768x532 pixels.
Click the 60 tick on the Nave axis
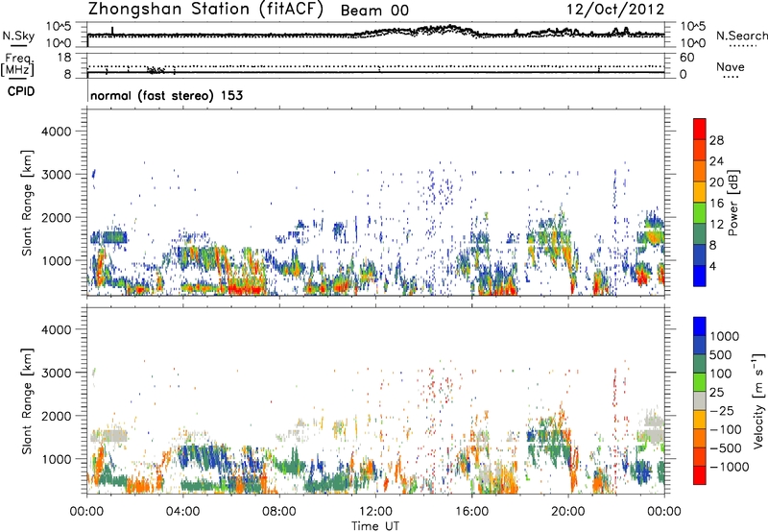click(686, 58)
